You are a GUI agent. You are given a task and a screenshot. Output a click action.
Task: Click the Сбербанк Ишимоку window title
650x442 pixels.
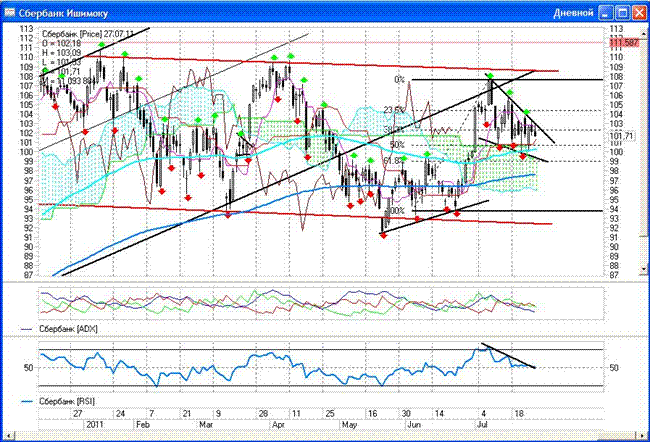63,13
